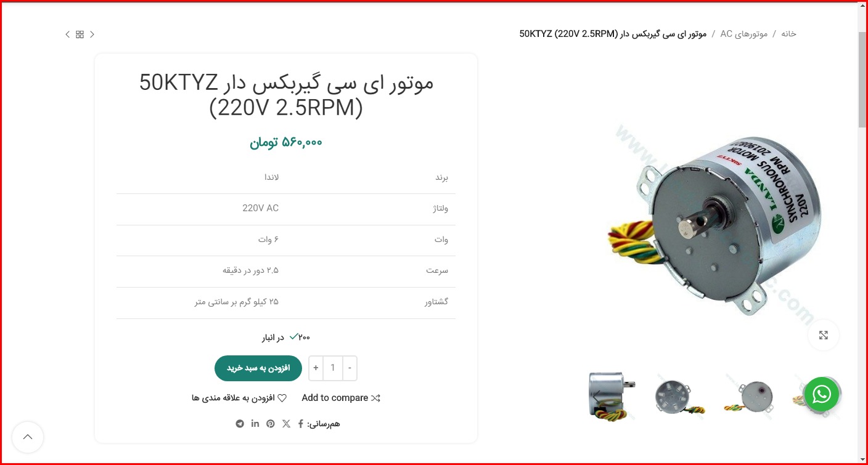The width and height of the screenshot is (868, 465).
Task: Share product on X icon
Action: (286, 424)
